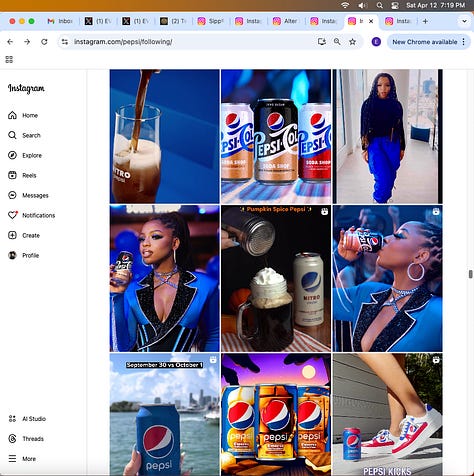Image resolution: width=474 pixels, height=476 pixels.
Task: Open the Search panel in the sidebar
Action: pyautogui.click(x=24, y=135)
